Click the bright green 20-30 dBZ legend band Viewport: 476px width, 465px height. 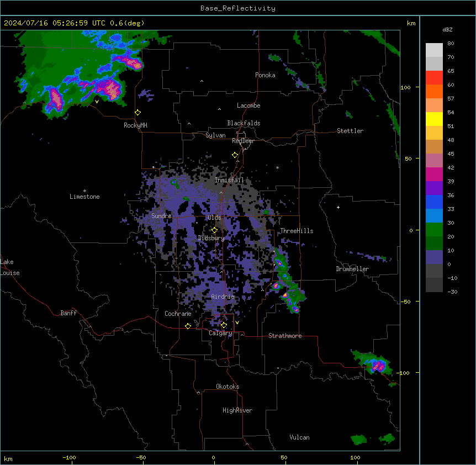[434, 230]
